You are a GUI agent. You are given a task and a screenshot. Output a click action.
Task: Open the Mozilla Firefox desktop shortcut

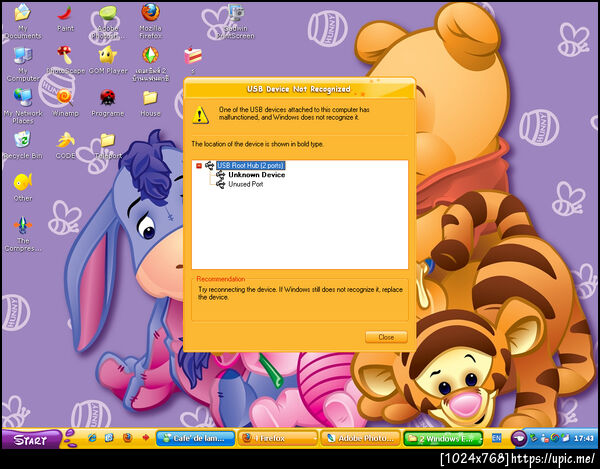[x=150, y=21]
